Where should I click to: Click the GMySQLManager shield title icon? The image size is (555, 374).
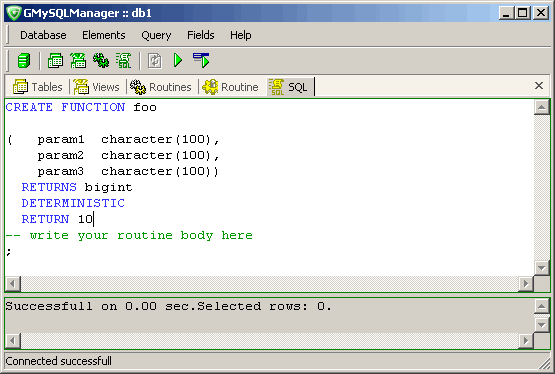[13, 13]
